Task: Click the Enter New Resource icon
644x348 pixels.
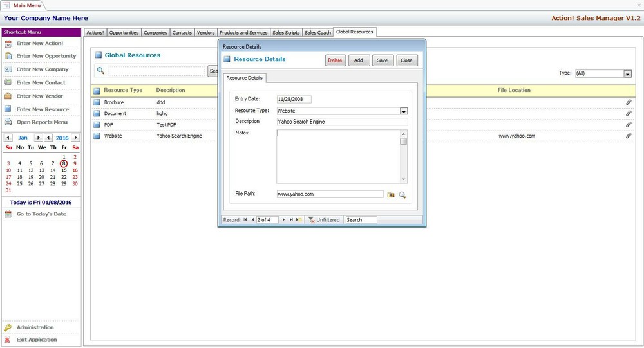Action: point(8,109)
